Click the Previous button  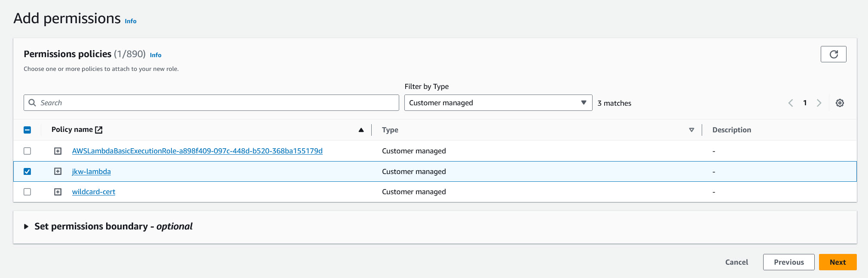(x=789, y=262)
